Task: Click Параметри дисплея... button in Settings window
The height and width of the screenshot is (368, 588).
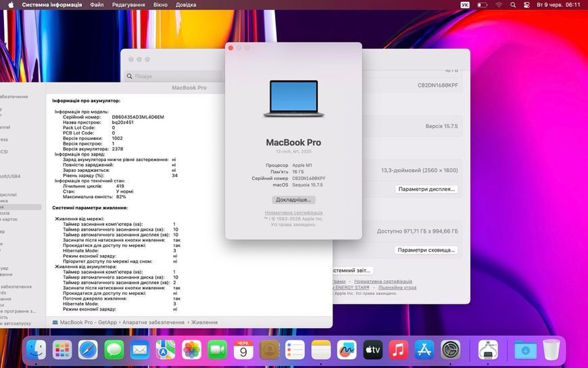Action: pos(426,189)
